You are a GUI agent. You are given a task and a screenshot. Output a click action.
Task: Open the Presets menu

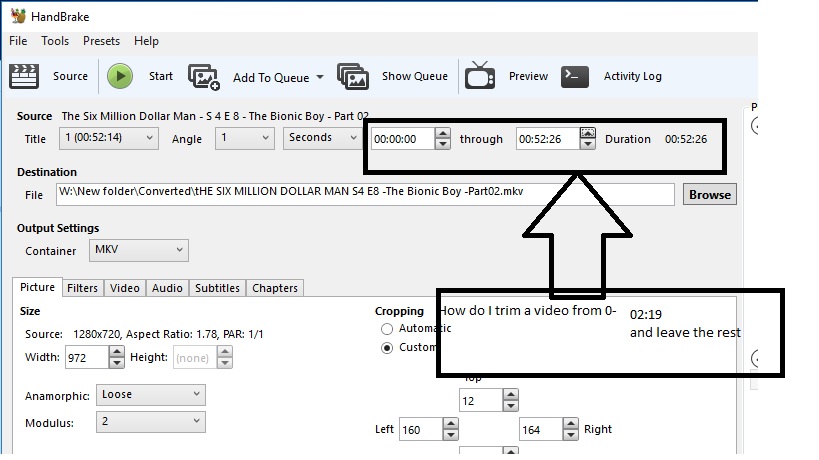tap(101, 41)
